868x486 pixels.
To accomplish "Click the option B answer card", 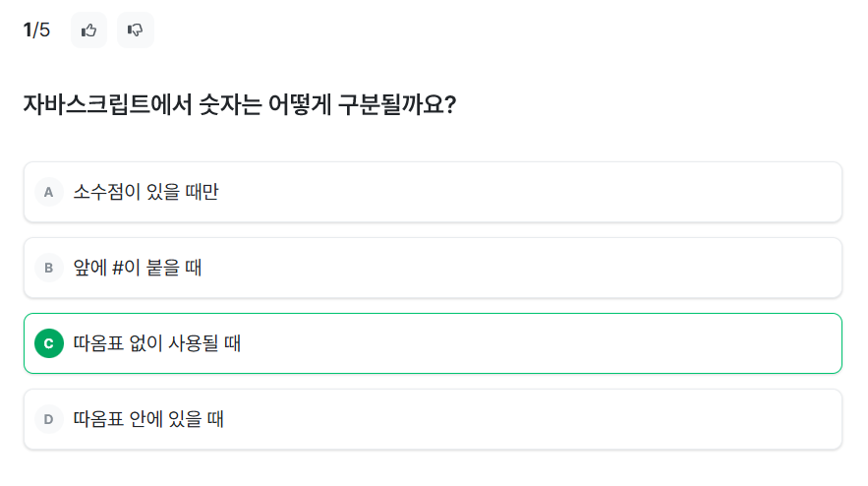I will point(433,268).
